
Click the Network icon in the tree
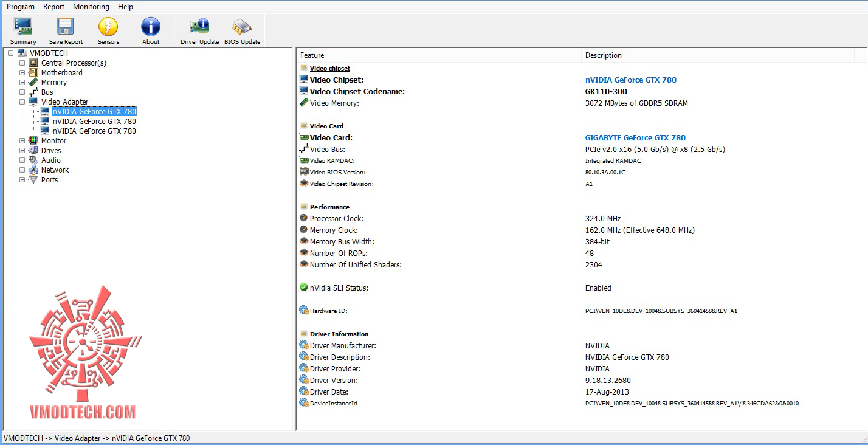pos(33,170)
